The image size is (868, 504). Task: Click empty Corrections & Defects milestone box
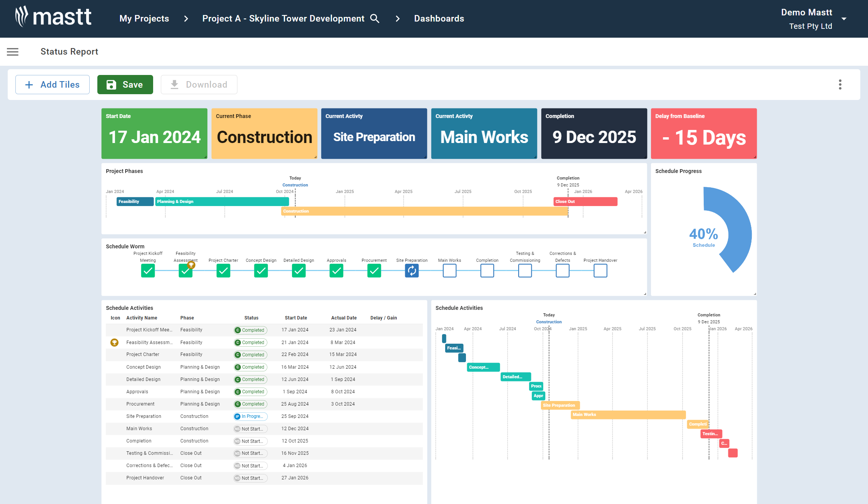pos(563,271)
